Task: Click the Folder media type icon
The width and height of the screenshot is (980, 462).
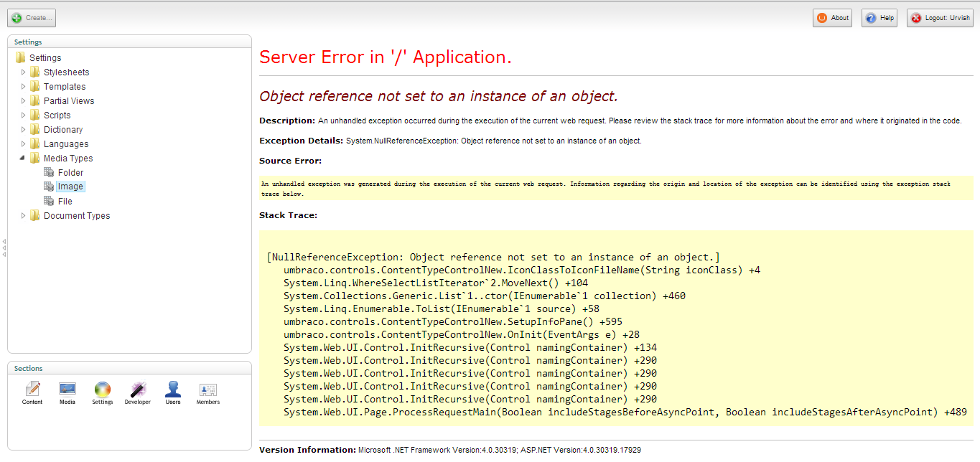Action: [x=49, y=172]
